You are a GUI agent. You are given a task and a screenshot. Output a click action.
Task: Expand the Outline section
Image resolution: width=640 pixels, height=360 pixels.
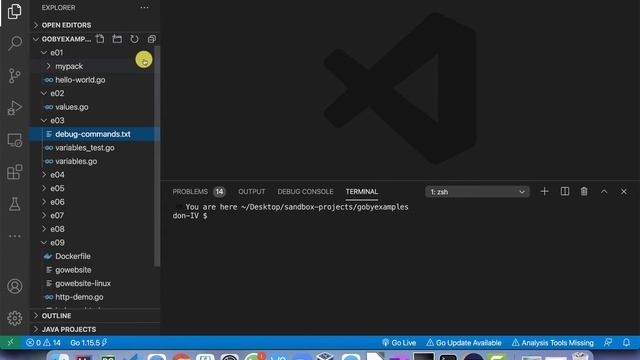pyautogui.click(x=95, y=316)
